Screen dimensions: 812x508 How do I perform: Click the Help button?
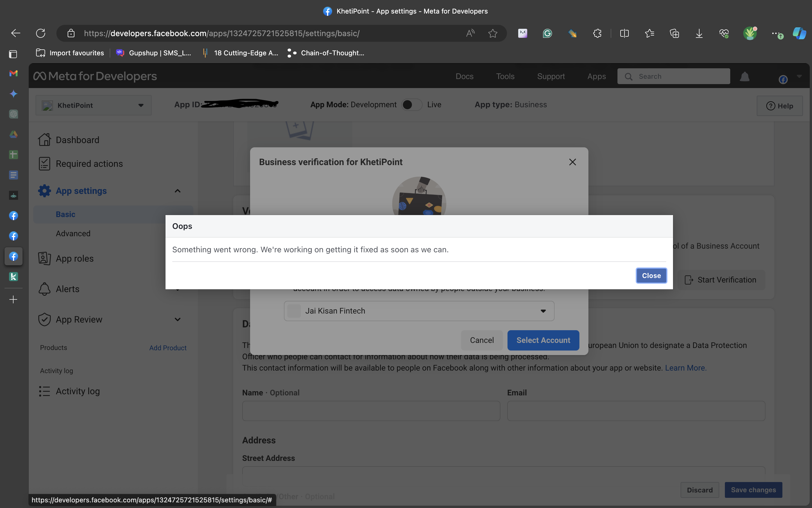pos(780,106)
